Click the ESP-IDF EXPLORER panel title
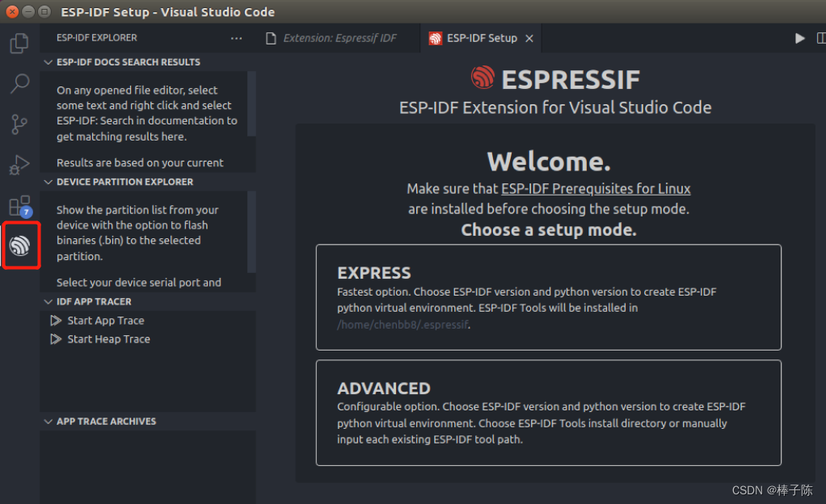826x504 pixels. tap(97, 38)
